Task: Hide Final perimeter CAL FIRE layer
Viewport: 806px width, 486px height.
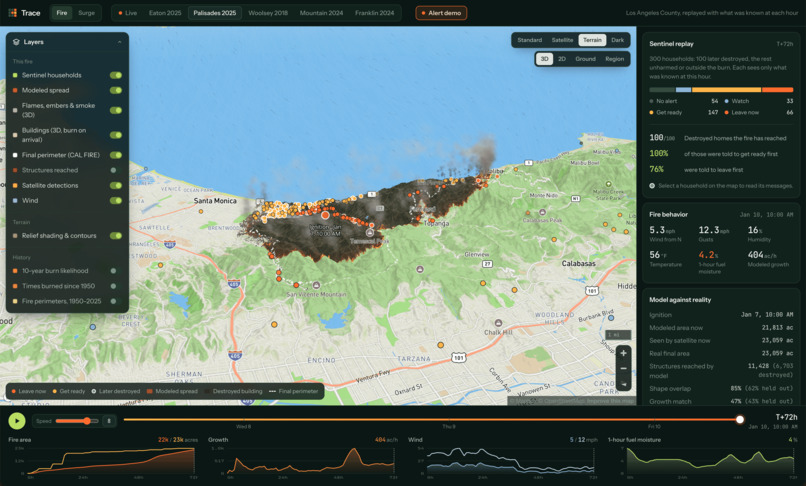Action: pyautogui.click(x=116, y=155)
